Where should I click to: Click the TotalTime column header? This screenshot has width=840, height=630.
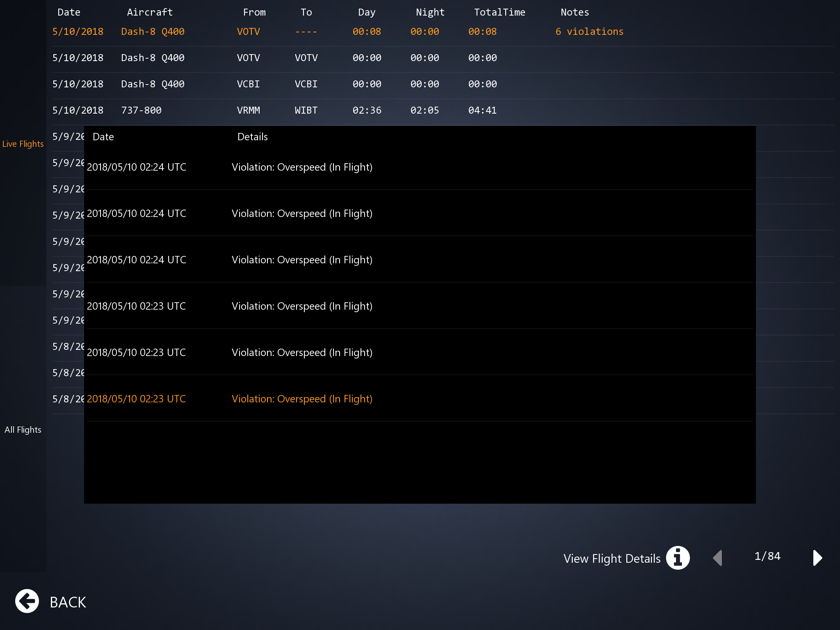(x=499, y=12)
